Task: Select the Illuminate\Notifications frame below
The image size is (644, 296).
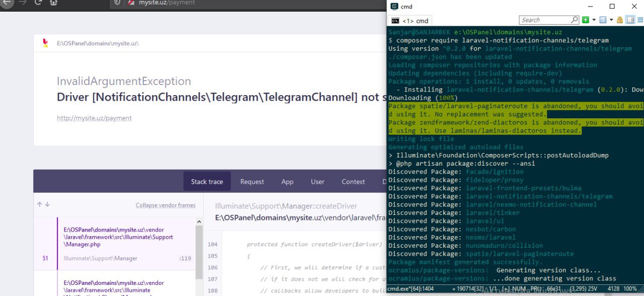Action: point(115,283)
